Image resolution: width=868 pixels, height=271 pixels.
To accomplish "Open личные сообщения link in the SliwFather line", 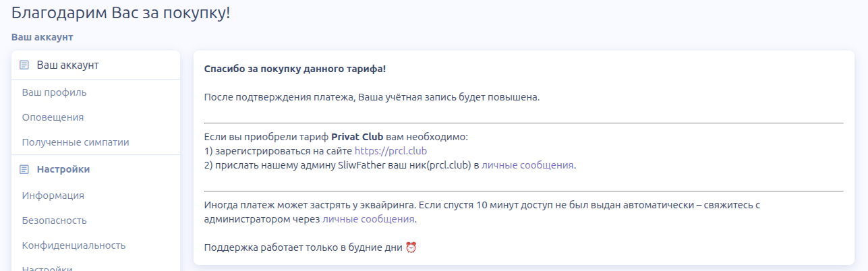I will tap(527, 165).
